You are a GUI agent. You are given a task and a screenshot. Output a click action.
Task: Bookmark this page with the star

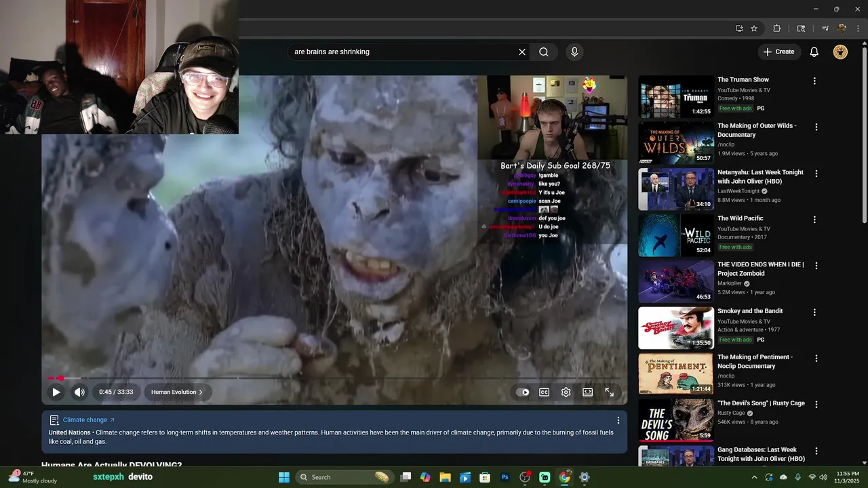point(754,28)
